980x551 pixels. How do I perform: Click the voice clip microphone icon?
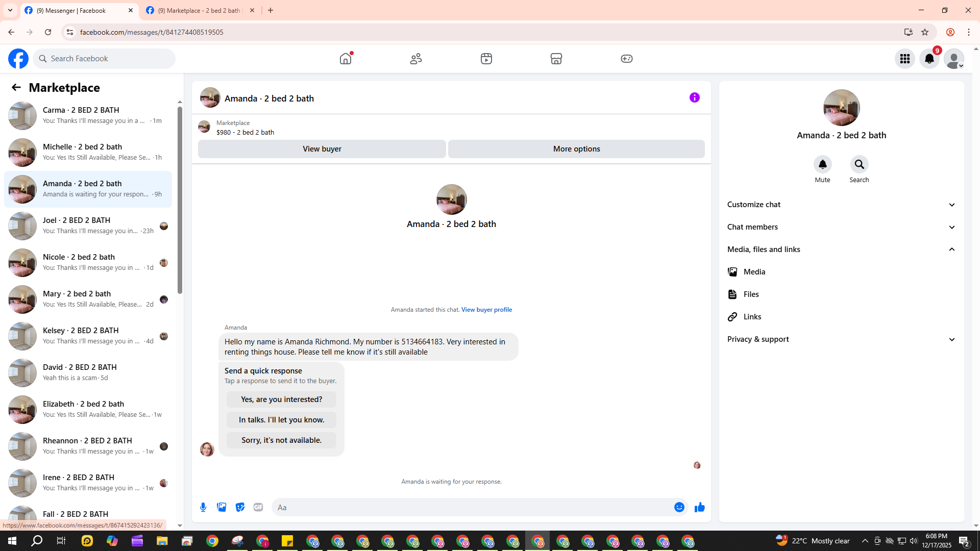coord(203,507)
